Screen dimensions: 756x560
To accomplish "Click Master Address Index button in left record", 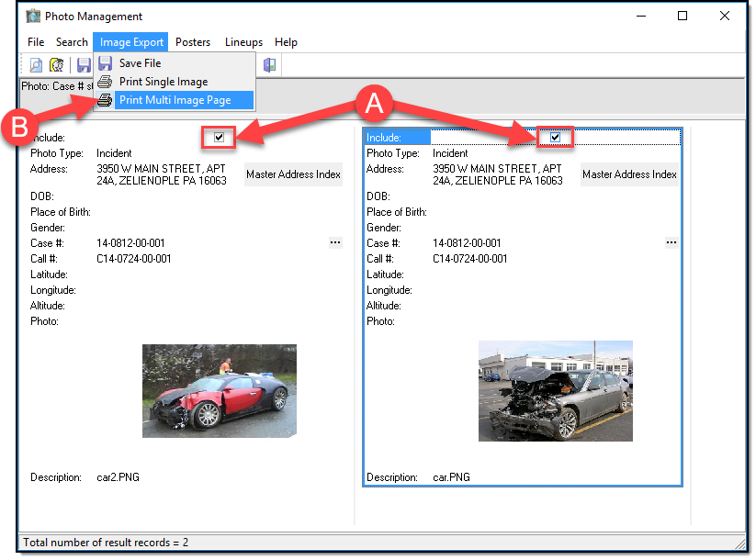I will tap(293, 174).
